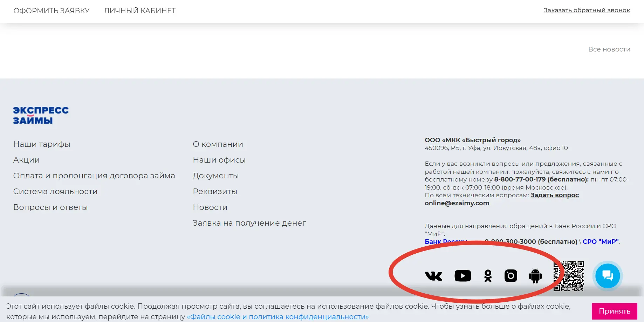Open the Odnoklassniki social icon
The width and height of the screenshot is (644, 322).
(488, 276)
